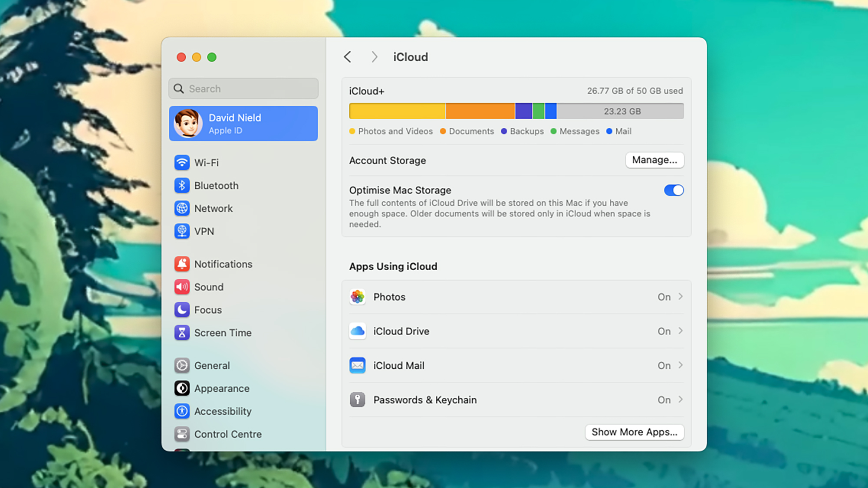This screenshot has width=868, height=488.
Task: Expand Passwords & Keychain settings chevron
Action: click(681, 399)
